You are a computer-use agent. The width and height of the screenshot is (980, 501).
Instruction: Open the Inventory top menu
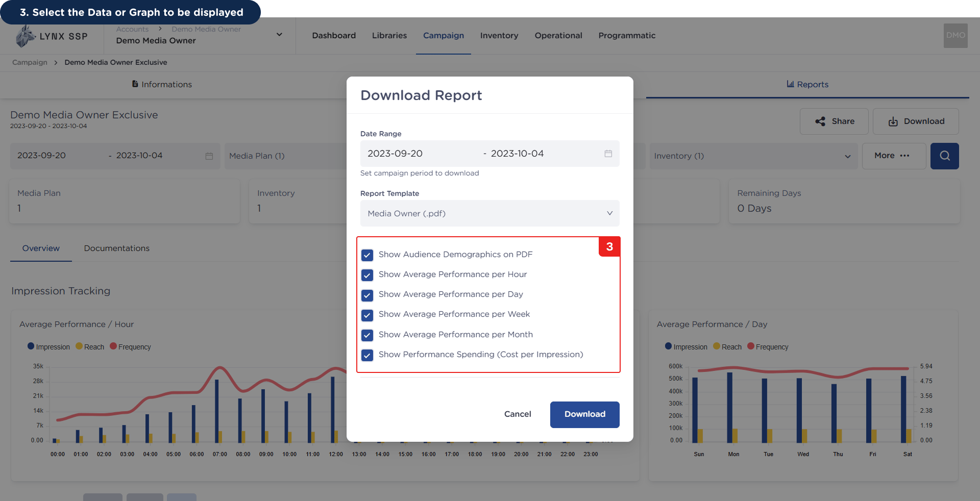coord(499,36)
